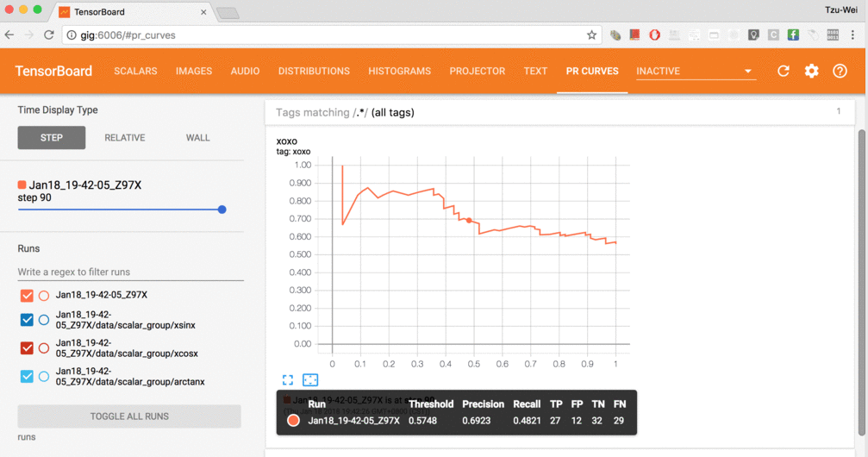868x457 pixels.
Task: Switch to the HISTOGRAMS tab
Action: click(400, 71)
